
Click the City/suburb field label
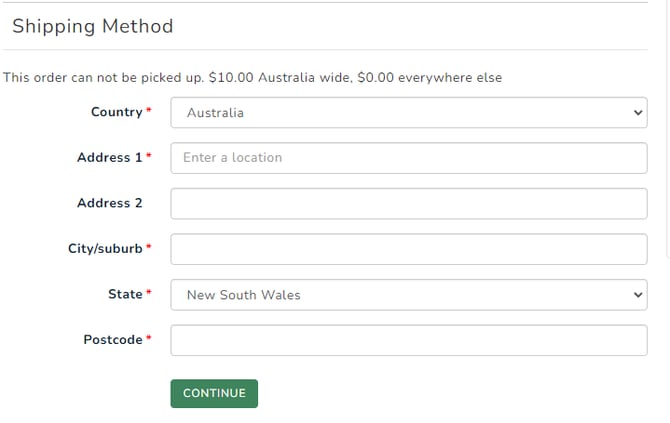click(x=105, y=248)
